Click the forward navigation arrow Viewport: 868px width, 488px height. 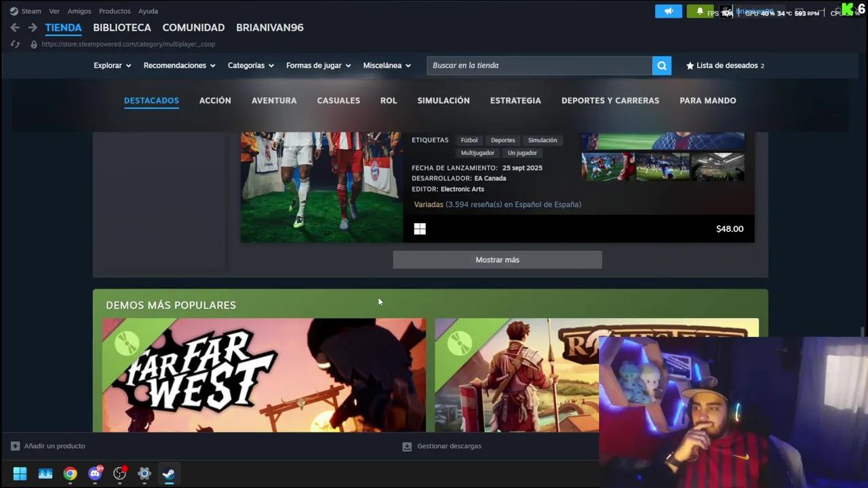[x=33, y=28]
